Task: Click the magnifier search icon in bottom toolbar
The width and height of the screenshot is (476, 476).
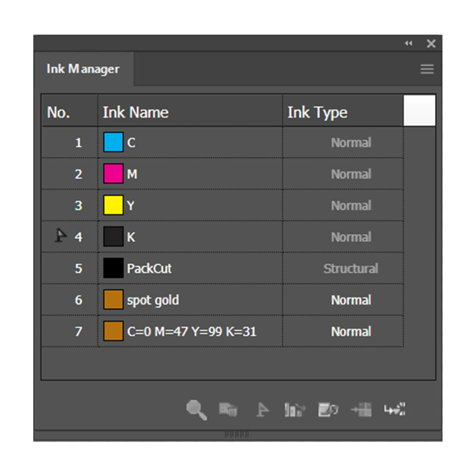Action: (x=197, y=410)
